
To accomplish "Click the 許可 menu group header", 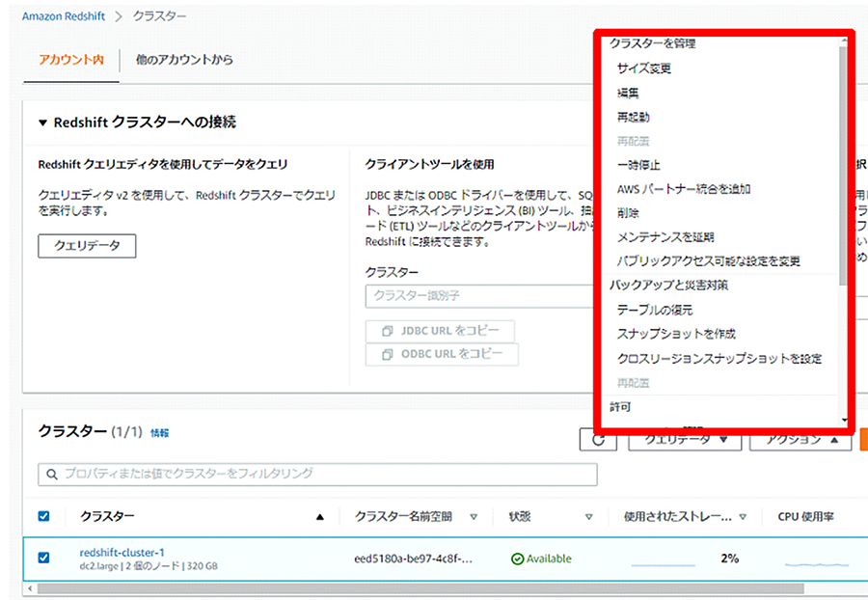I will click(x=620, y=407).
